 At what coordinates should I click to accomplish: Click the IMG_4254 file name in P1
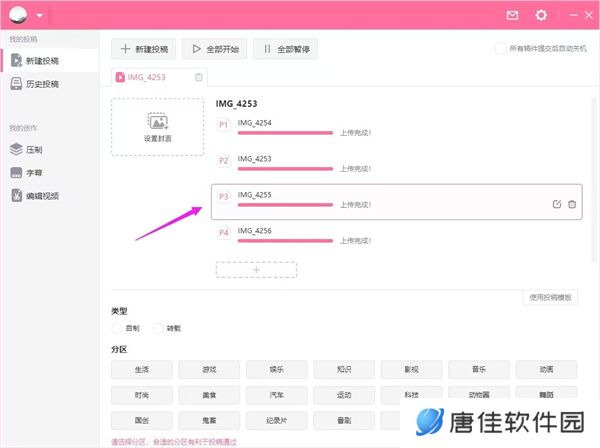[x=254, y=123]
